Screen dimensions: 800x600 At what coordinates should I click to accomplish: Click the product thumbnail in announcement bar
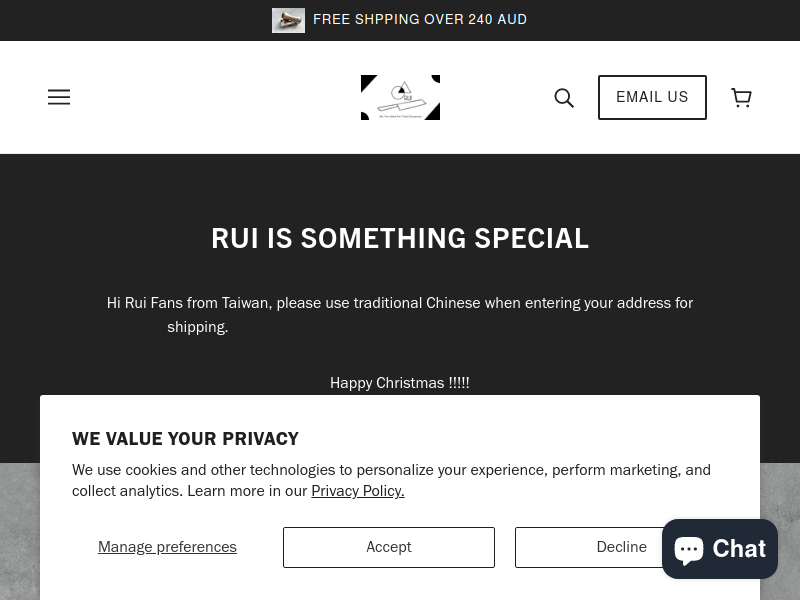(x=288, y=20)
